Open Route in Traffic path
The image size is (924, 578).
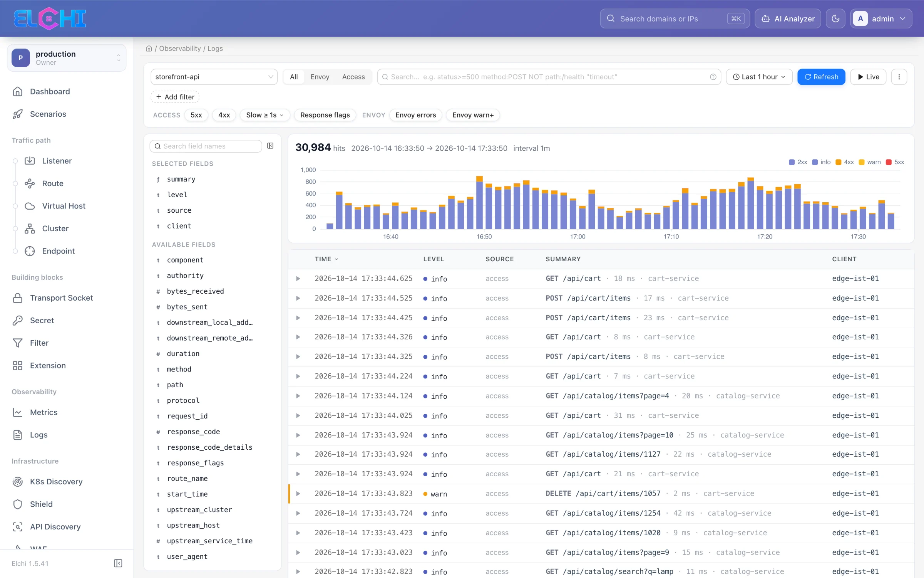pyautogui.click(x=52, y=183)
